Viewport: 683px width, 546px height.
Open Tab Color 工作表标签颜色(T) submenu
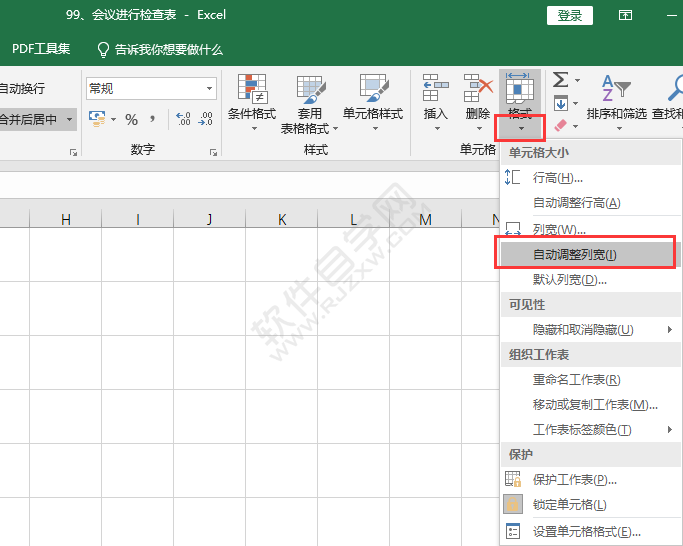(591, 430)
